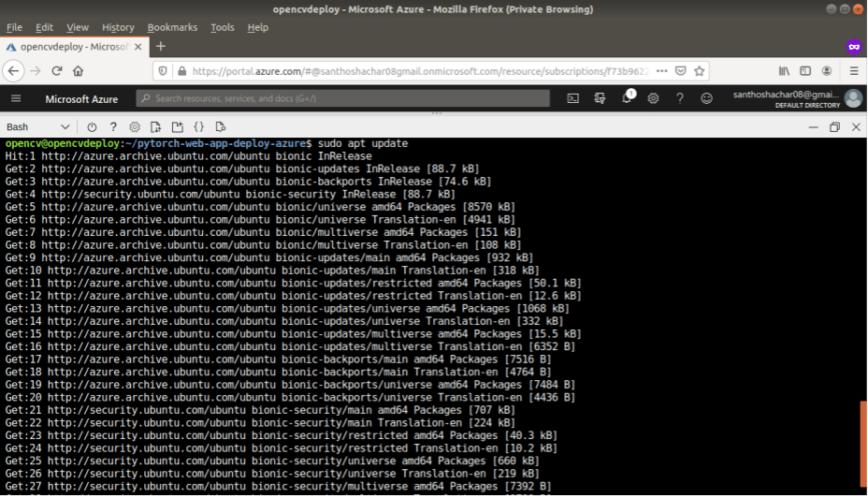Open Cloud Shell help icon
The image size is (868, 498).
pyautogui.click(x=113, y=127)
